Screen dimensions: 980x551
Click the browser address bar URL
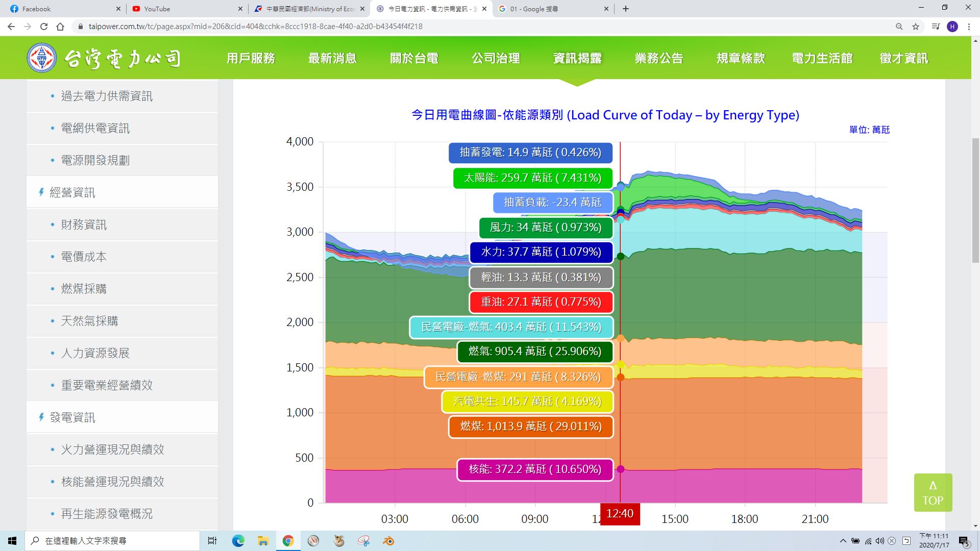(255, 27)
